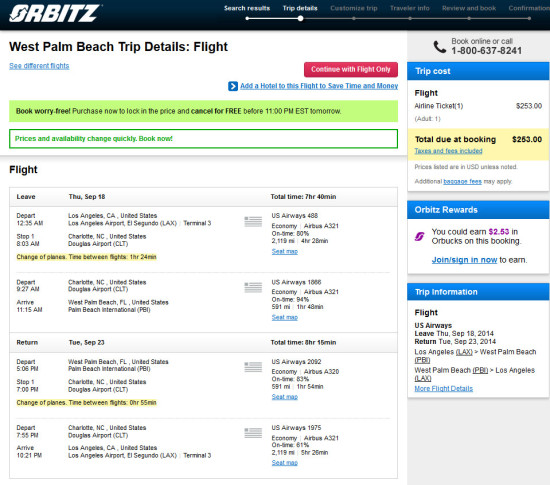Click the Orbitz logo
Image resolution: width=550 pixels, height=485 pixels.
click(x=55, y=13)
